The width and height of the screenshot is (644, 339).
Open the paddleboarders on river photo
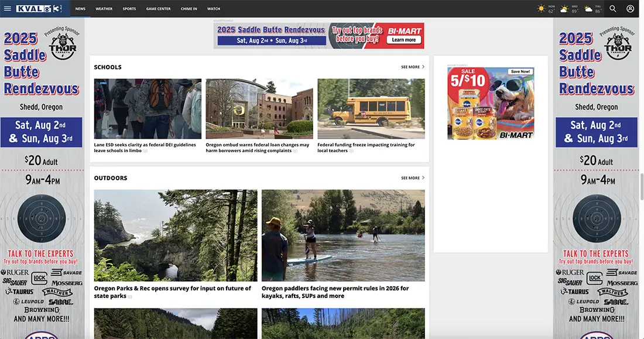point(343,235)
